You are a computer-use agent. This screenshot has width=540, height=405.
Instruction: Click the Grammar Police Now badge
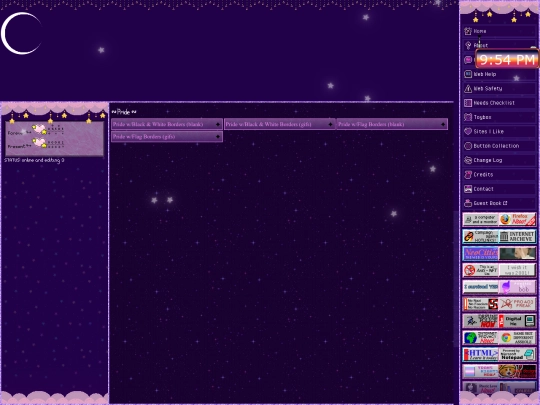point(480,321)
